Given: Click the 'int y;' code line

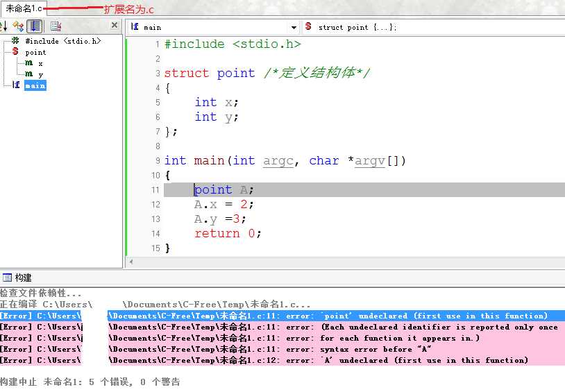Looking at the screenshot, I should [x=216, y=117].
